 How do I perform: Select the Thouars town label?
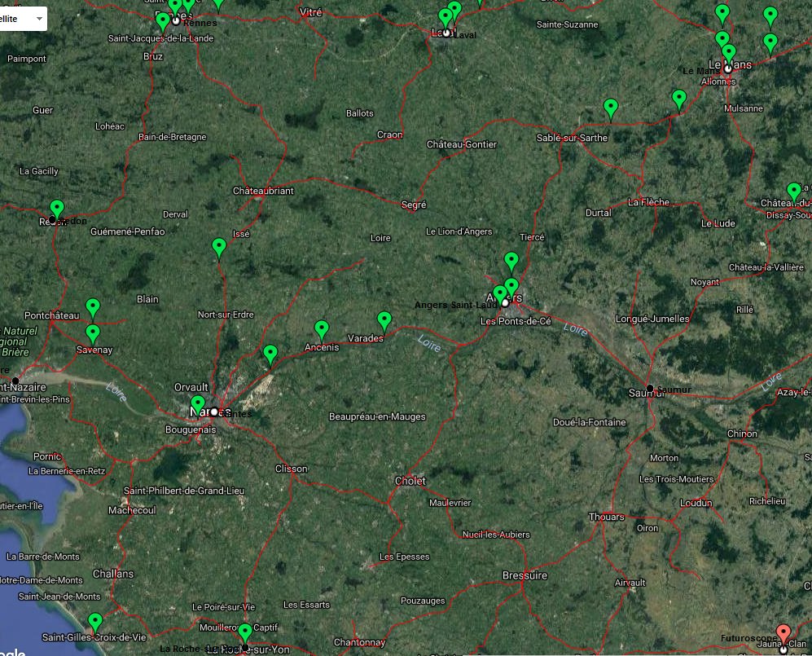(x=607, y=517)
